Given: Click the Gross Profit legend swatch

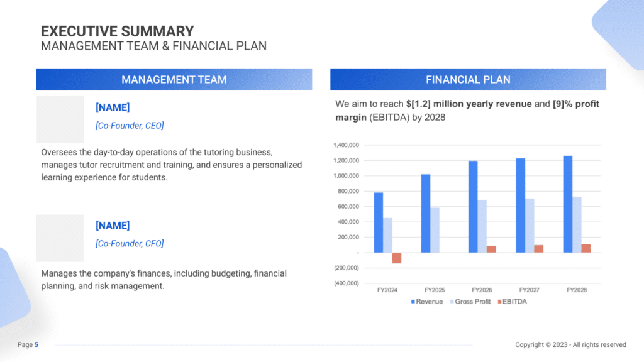Looking at the screenshot, I should (x=452, y=302).
